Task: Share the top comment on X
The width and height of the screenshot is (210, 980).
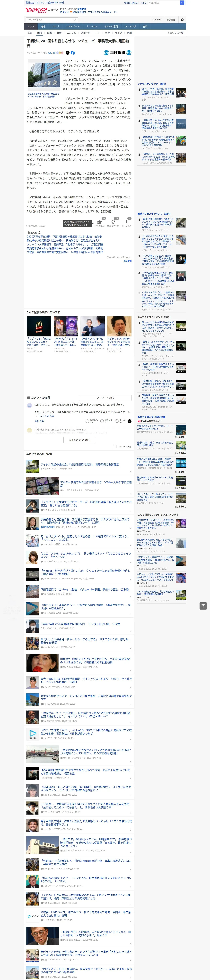Action: coord(130,421)
